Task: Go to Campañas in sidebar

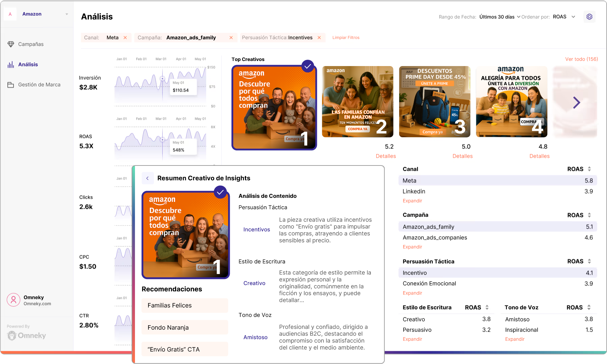Action: coord(31,44)
